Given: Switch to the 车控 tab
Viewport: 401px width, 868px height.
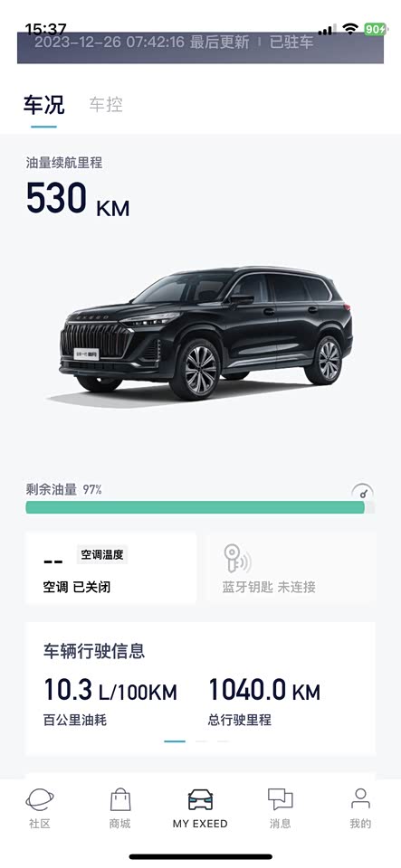Looking at the screenshot, I should tap(106, 105).
